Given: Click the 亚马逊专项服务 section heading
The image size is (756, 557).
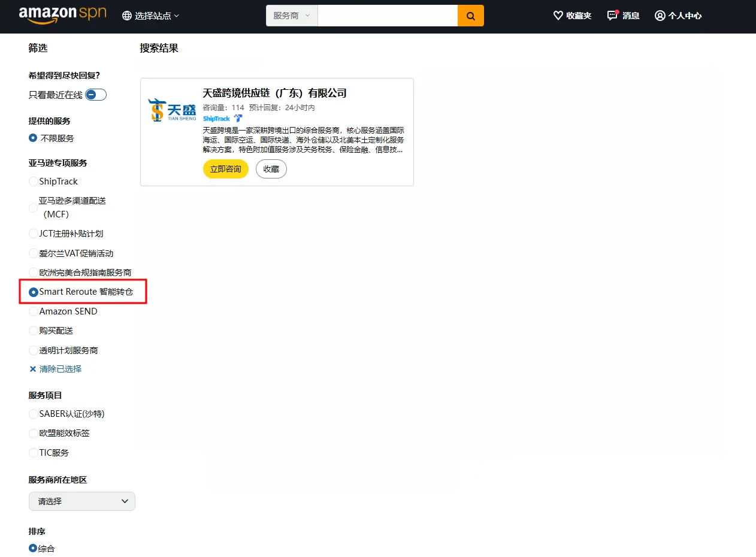Looking at the screenshot, I should [x=58, y=163].
